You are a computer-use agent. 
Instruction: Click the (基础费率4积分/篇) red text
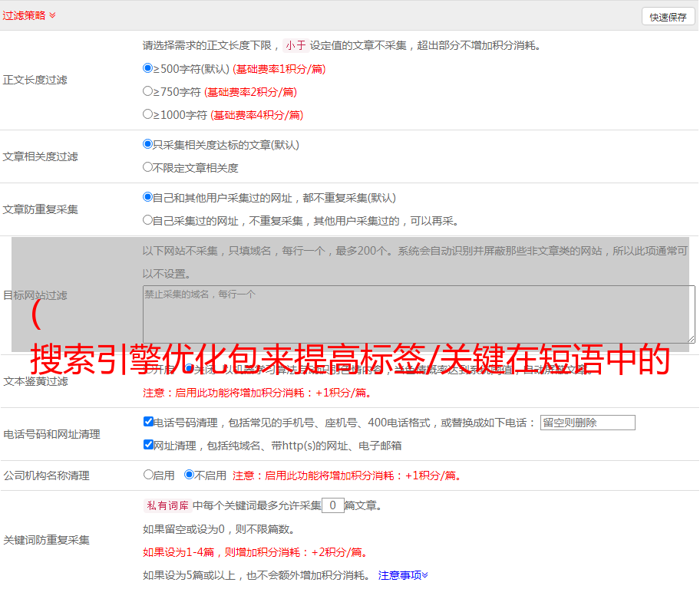pyautogui.click(x=256, y=115)
